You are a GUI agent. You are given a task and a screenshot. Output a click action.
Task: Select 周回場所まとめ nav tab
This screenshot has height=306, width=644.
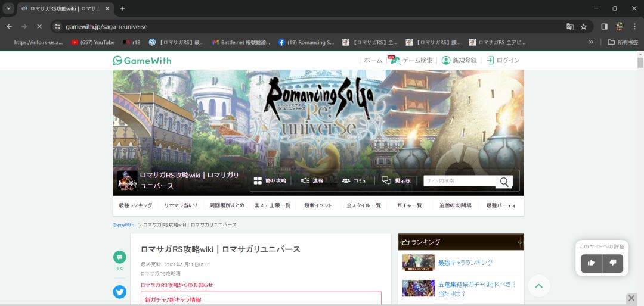227,205
